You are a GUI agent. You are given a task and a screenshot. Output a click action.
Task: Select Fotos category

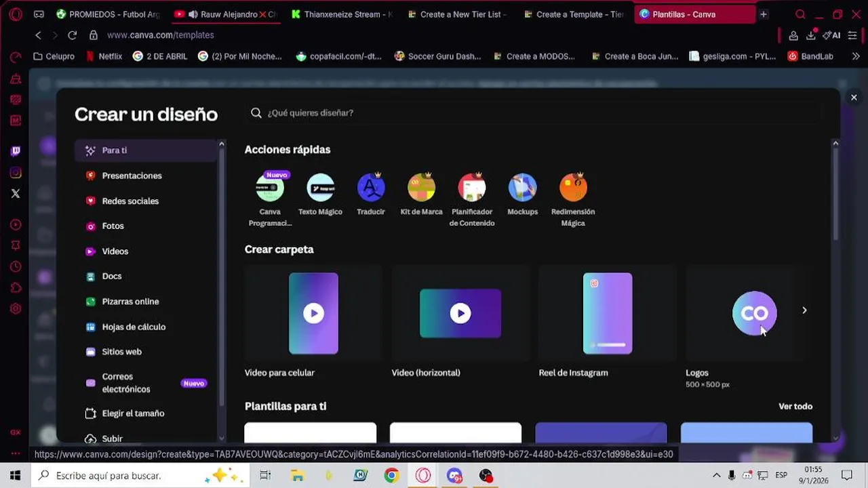point(145,226)
